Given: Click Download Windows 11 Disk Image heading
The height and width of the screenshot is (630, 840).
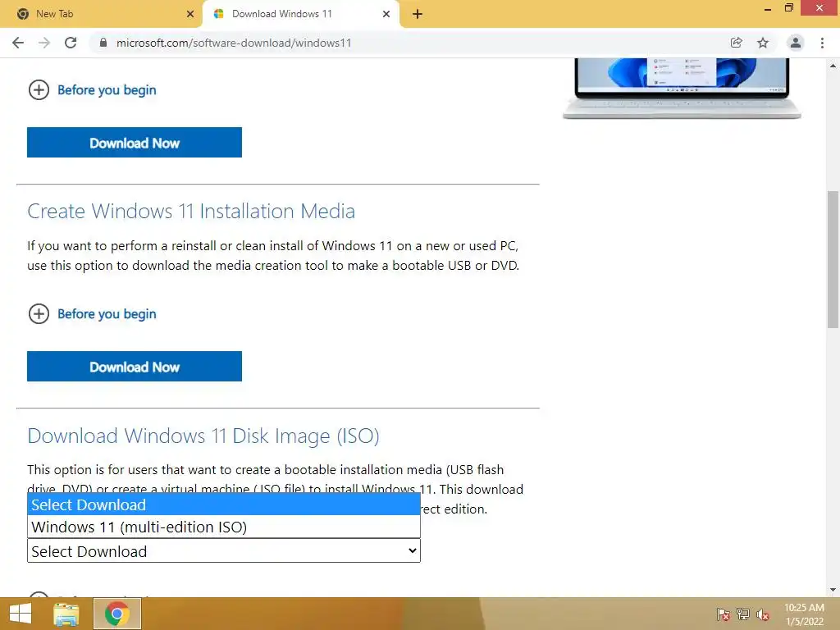Looking at the screenshot, I should click(x=203, y=436).
